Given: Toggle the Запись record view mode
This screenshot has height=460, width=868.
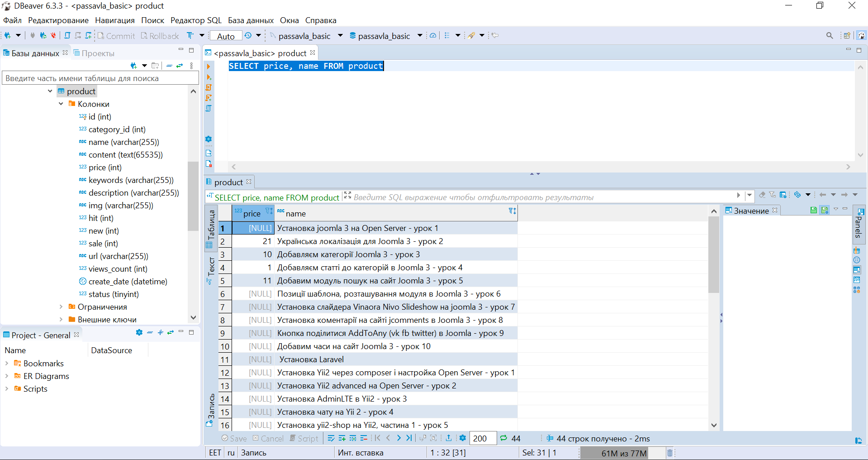Looking at the screenshot, I should (210, 410).
